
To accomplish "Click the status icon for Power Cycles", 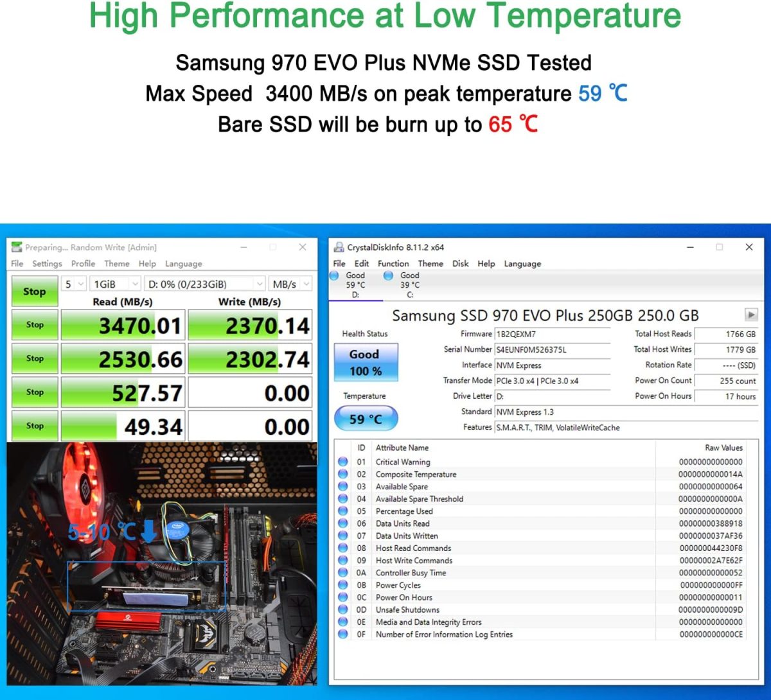I will click(343, 585).
